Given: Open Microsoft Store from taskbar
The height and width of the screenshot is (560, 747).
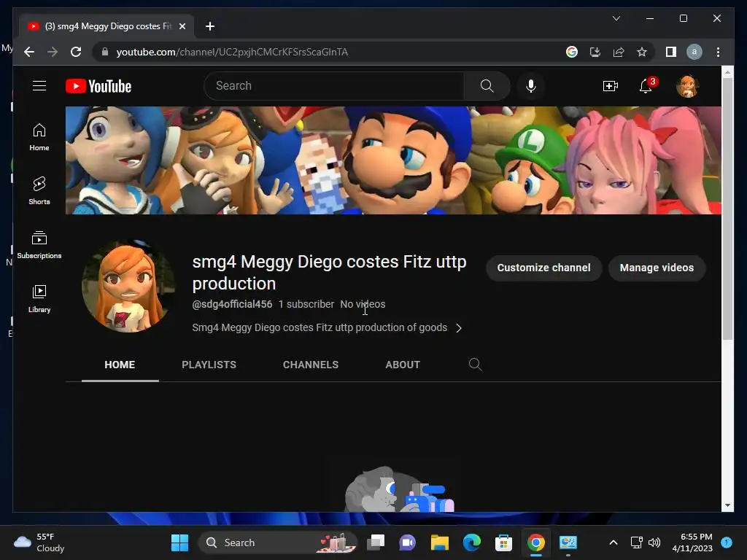Looking at the screenshot, I should [x=503, y=542].
